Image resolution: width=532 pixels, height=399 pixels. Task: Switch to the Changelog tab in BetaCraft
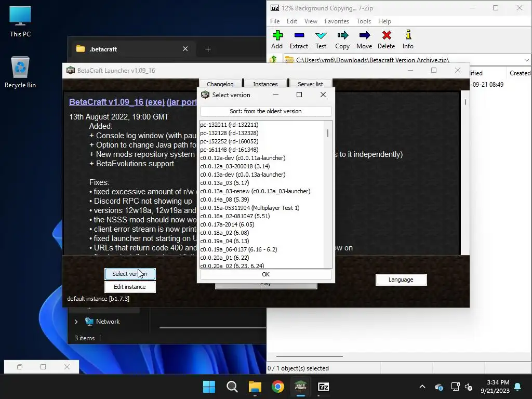[220, 84]
